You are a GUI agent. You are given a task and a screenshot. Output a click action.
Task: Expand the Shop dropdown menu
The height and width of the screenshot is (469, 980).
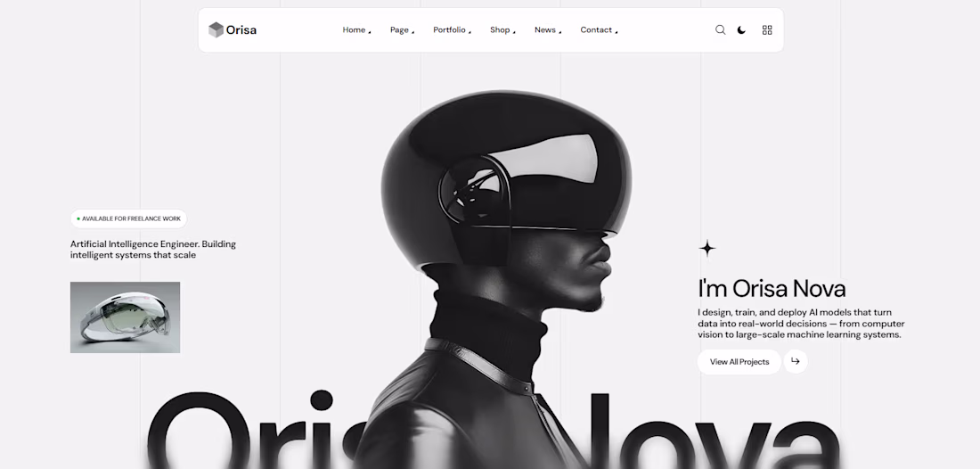coord(502,30)
